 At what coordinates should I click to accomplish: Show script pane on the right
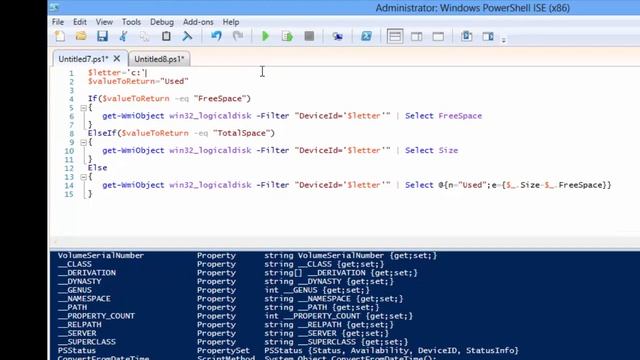point(416,36)
